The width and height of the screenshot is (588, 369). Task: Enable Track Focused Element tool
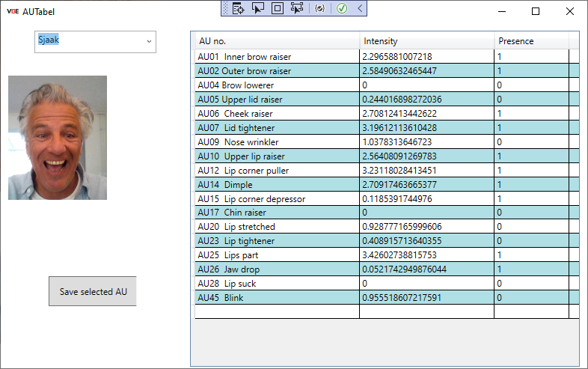pyautogui.click(x=297, y=8)
